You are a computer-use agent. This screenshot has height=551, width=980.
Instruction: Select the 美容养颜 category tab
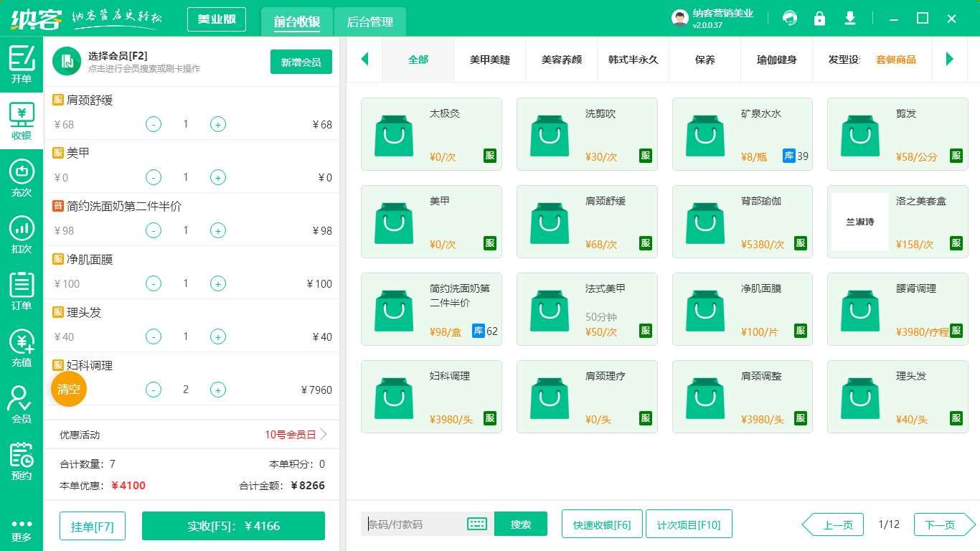point(562,60)
